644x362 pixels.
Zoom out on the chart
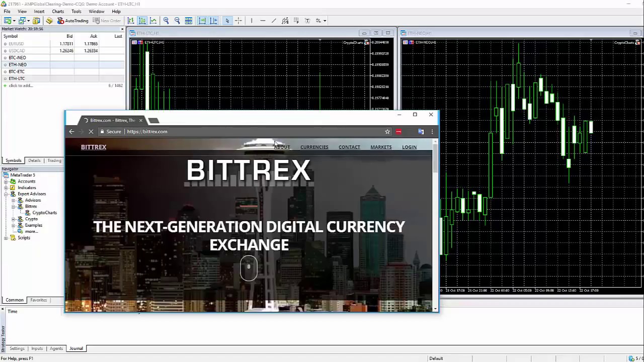coord(177,21)
